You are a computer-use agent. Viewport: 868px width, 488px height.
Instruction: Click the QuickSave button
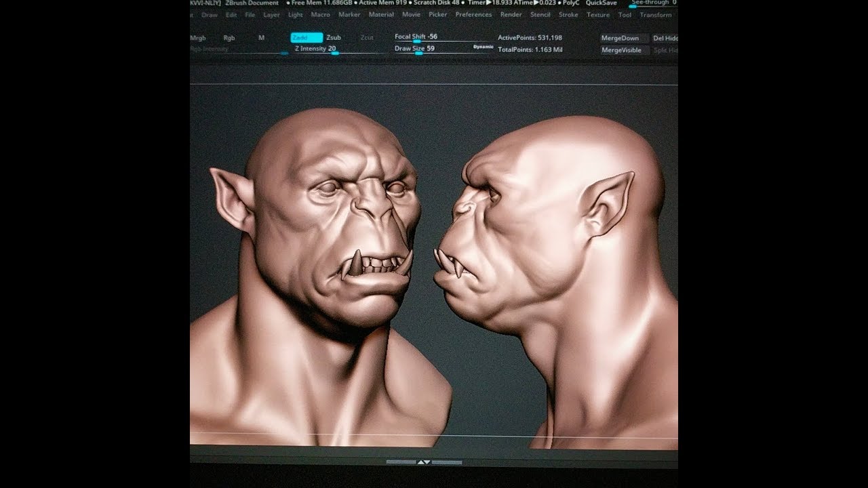tap(601, 3)
